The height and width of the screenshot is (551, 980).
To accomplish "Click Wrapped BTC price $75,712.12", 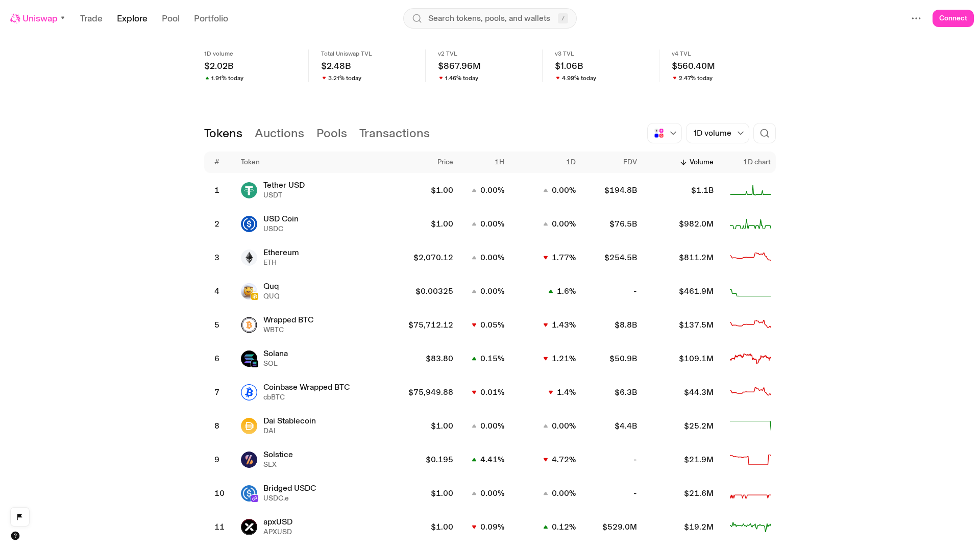I will coord(431,325).
